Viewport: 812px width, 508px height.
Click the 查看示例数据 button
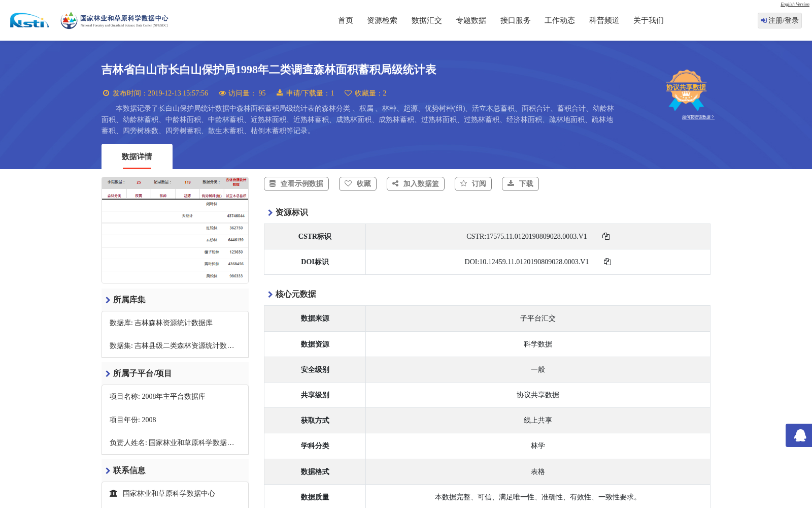[x=296, y=184]
